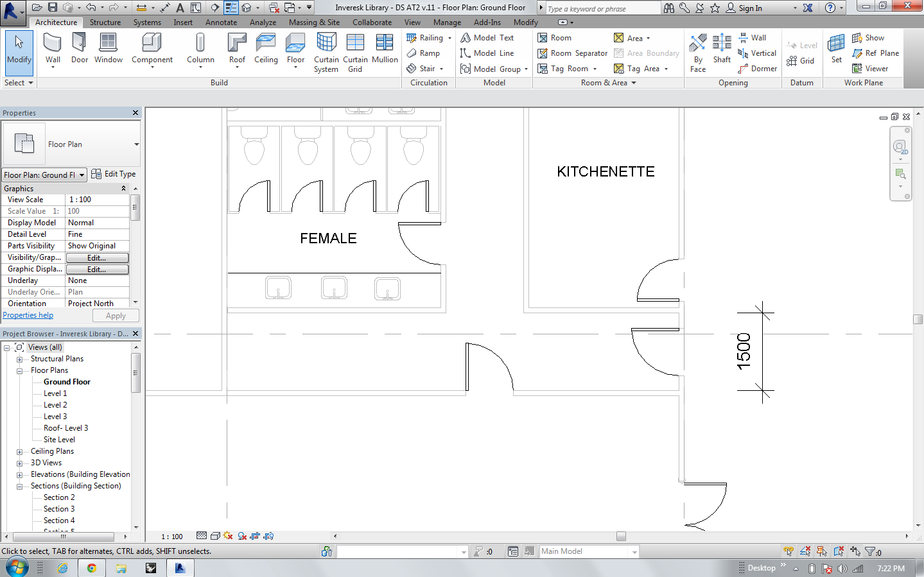Switch to the Annotate tab
The image size is (924, 577).
(x=221, y=22)
